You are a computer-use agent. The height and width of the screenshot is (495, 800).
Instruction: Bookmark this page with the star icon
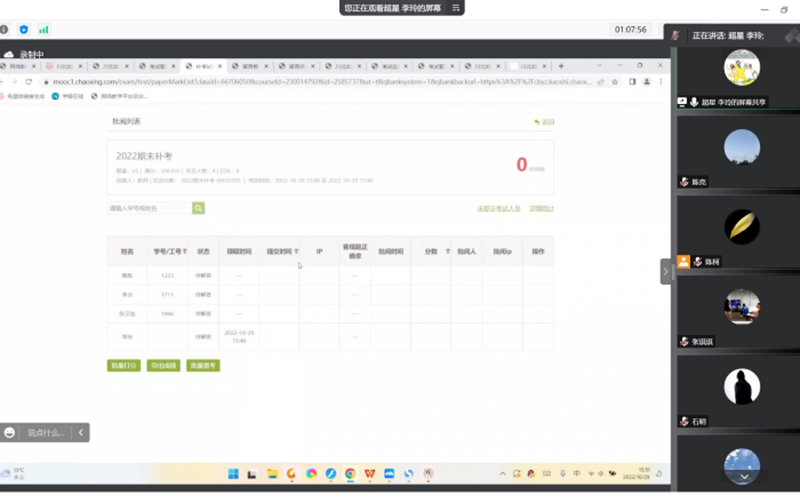pos(615,82)
